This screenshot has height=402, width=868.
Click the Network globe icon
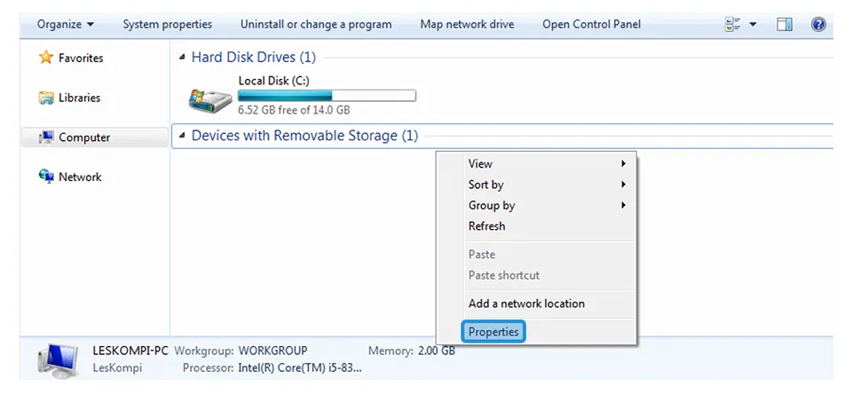click(46, 176)
